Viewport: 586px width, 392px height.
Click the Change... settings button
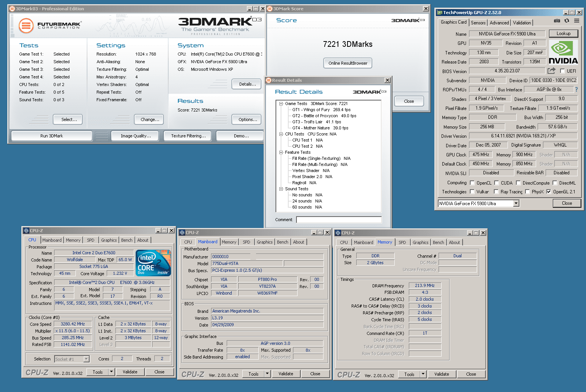pyautogui.click(x=150, y=120)
